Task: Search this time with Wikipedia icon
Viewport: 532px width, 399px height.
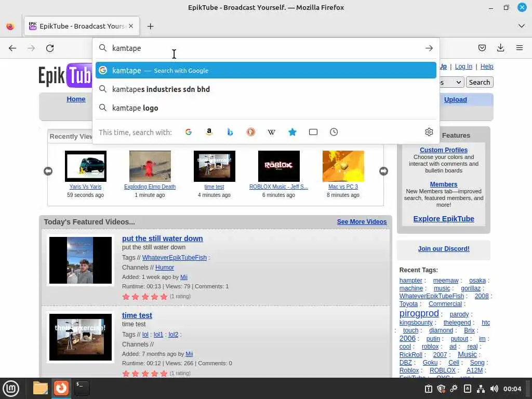Action: (271, 132)
